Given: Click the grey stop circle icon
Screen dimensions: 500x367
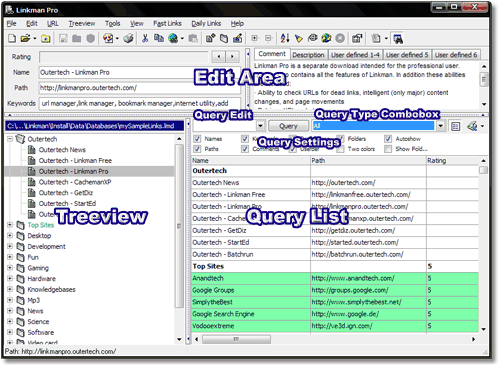Looking at the screenshot, I should tap(340, 39).
